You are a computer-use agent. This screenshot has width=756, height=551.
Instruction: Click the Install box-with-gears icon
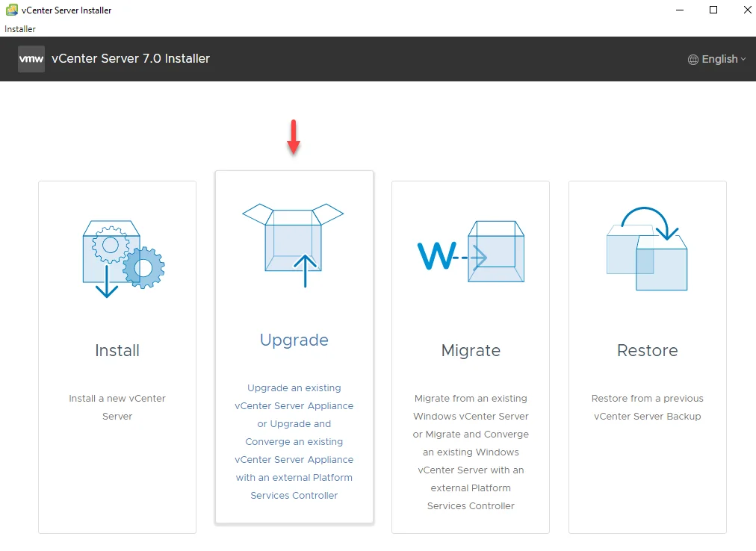coord(123,259)
